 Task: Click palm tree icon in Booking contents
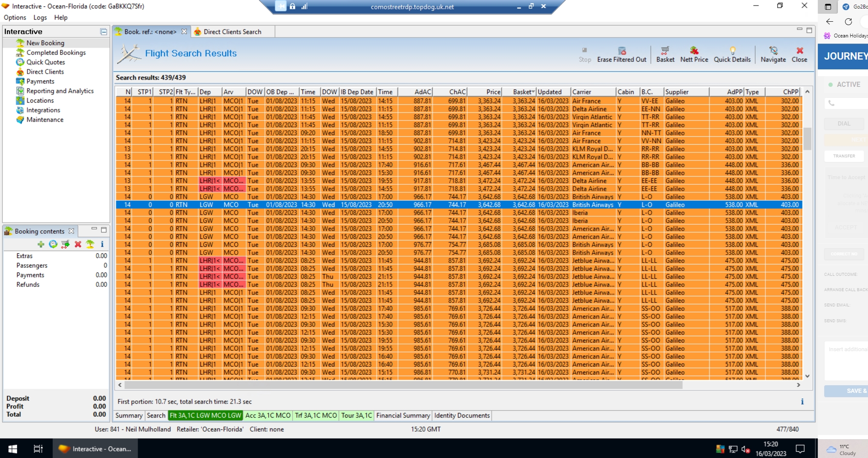[x=90, y=244]
